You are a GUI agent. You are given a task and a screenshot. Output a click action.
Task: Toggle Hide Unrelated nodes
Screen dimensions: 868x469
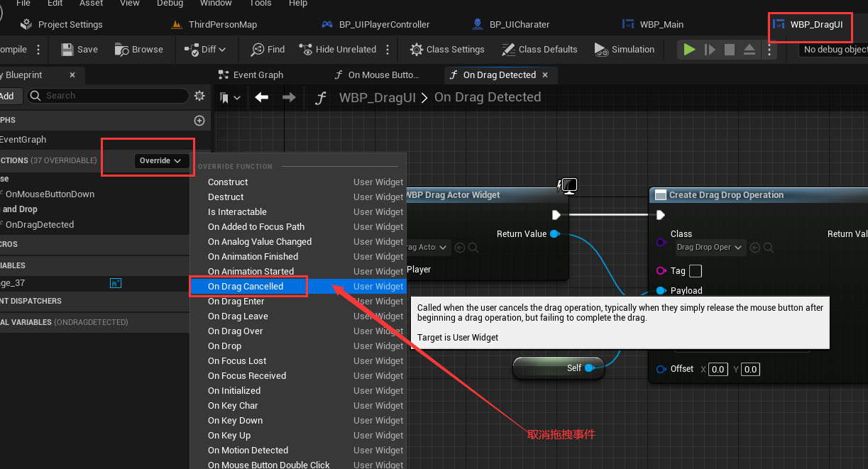(338, 49)
